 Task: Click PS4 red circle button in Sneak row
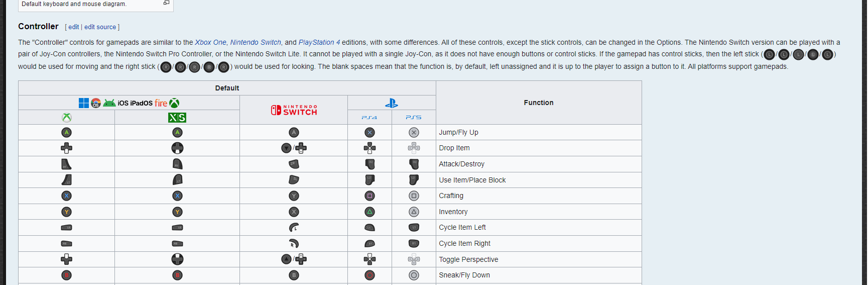tap(369, 275)
